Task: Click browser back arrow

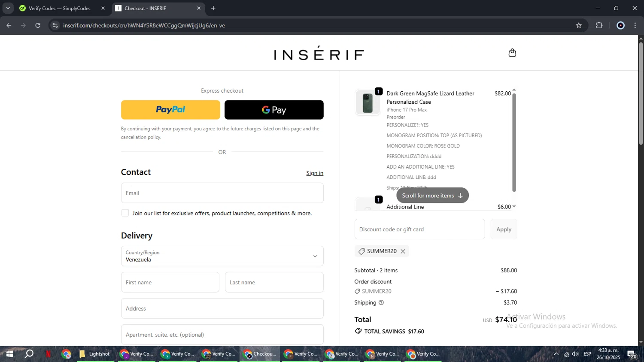Action: pyautogui.click(x=9, y=25)
